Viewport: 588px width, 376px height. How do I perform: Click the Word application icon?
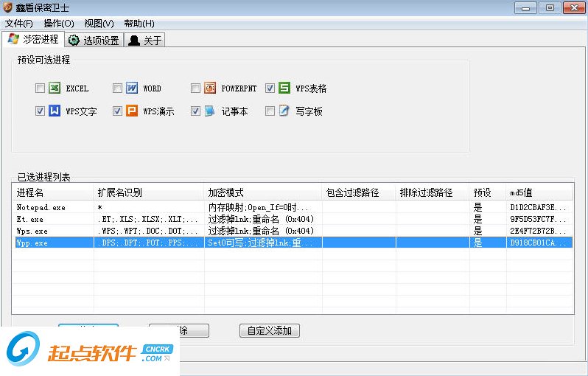pos(132,88)
